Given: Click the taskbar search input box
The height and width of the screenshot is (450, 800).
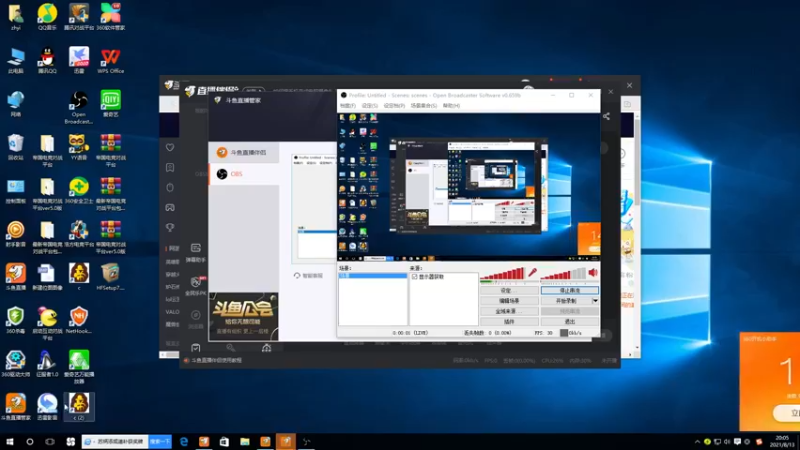Looking at the screenshot, I should point(115,441).
